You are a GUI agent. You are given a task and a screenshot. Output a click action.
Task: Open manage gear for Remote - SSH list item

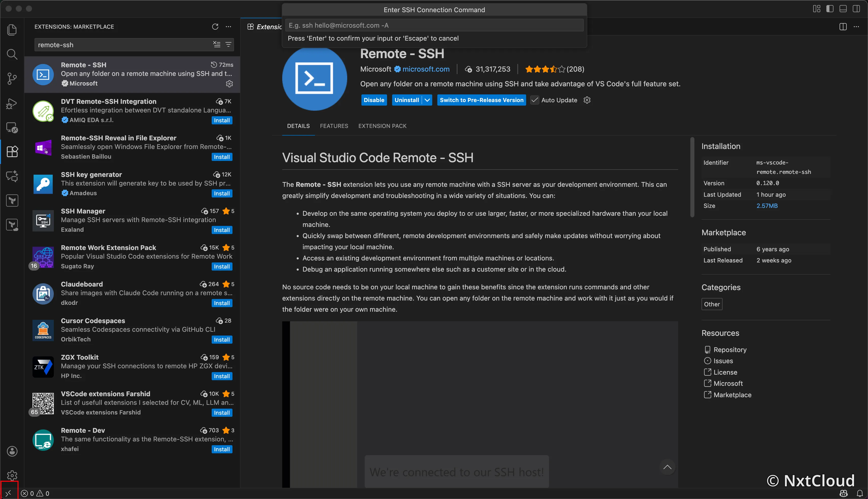[229, 84]
